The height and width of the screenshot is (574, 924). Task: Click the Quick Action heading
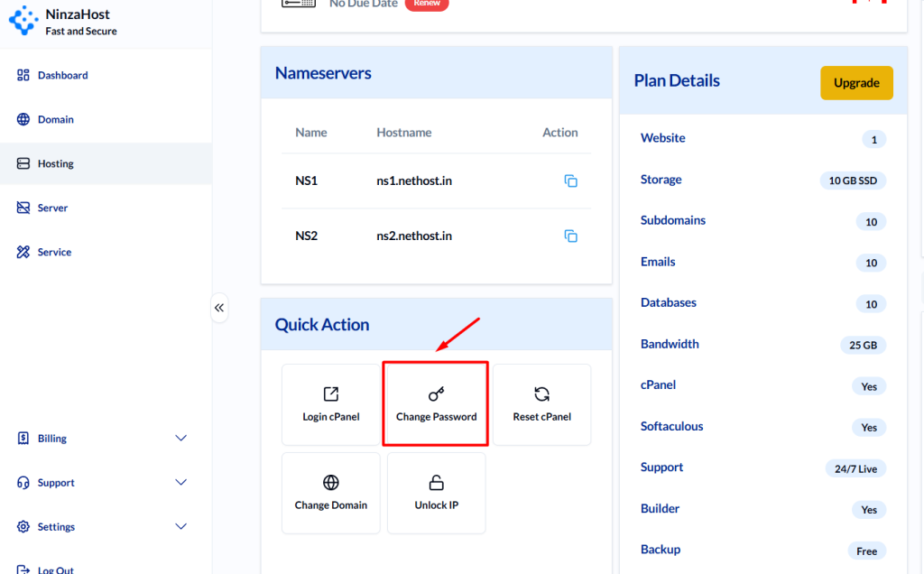322,324
